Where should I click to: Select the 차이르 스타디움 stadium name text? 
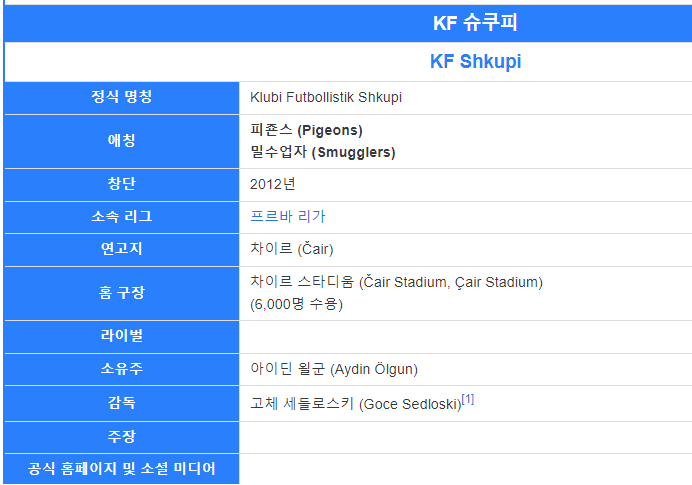point(303,282)
